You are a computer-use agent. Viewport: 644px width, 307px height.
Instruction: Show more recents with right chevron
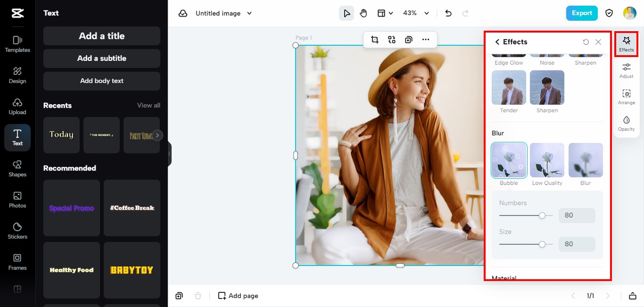point(157,135)
